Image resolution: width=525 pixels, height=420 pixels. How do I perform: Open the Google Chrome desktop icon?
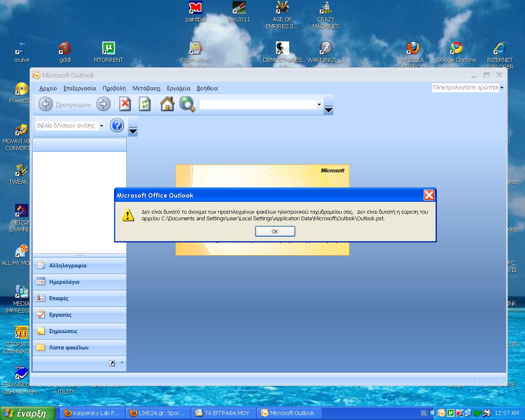coord(456,52)
